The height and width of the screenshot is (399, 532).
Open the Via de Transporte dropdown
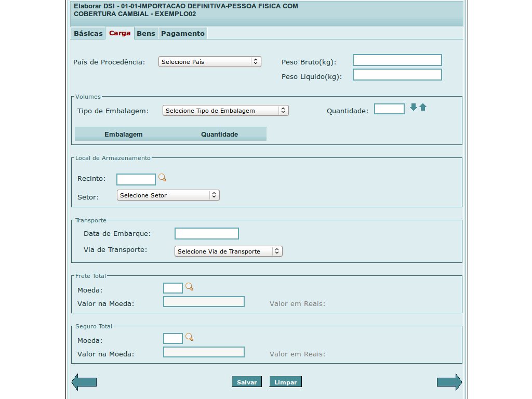pyautogui.click(x=228, y=251)
